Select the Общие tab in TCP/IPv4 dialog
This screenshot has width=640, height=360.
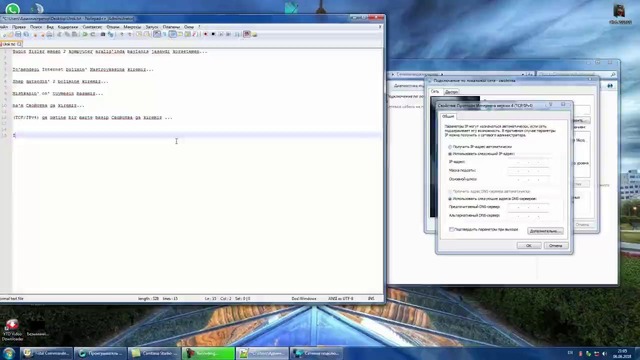[x=448, y=116]
